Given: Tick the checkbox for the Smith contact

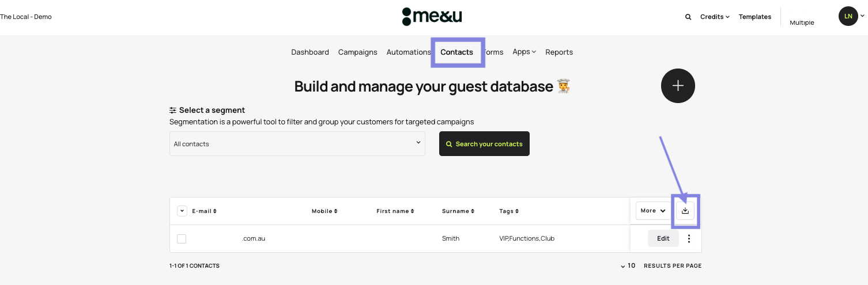Looking at the screenshot, I should point(182,238).
